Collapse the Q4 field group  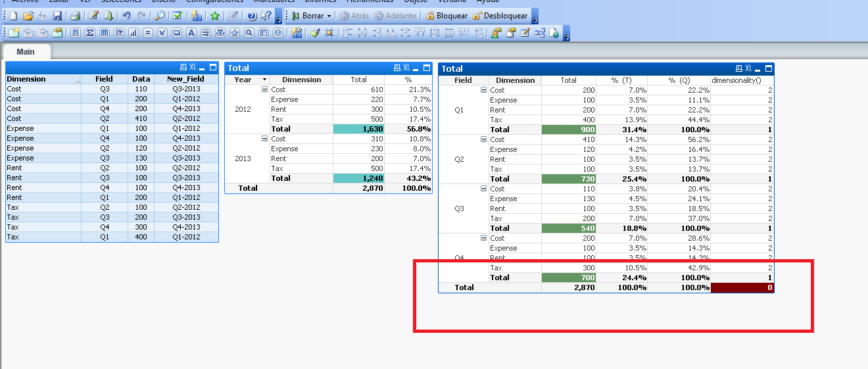coord(484,238)
